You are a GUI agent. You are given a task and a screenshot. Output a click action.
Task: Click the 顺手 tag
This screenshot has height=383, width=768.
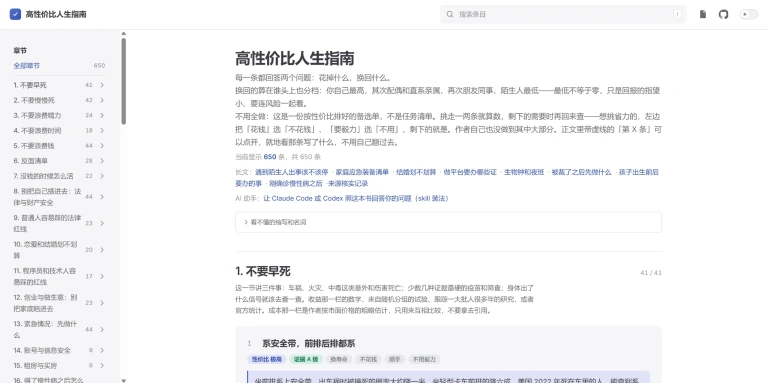click(x=395, y=359)
